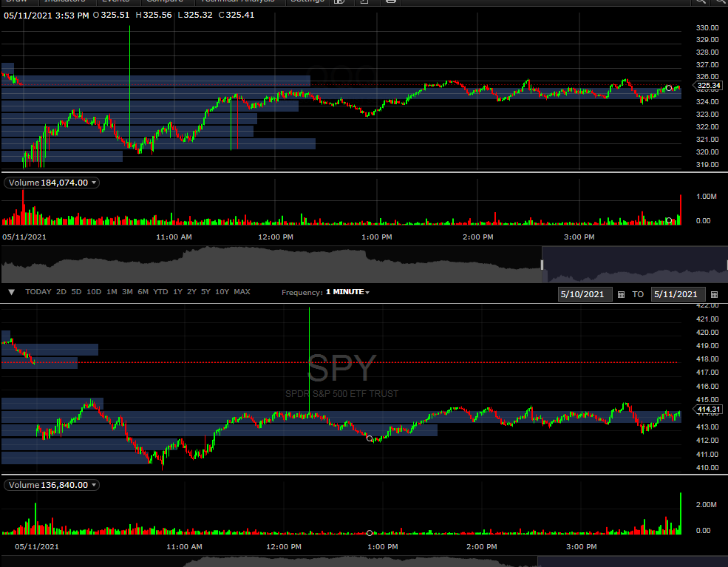Choose the 6M time range
The width and height of the screenshot is (728, 567).
143,291
